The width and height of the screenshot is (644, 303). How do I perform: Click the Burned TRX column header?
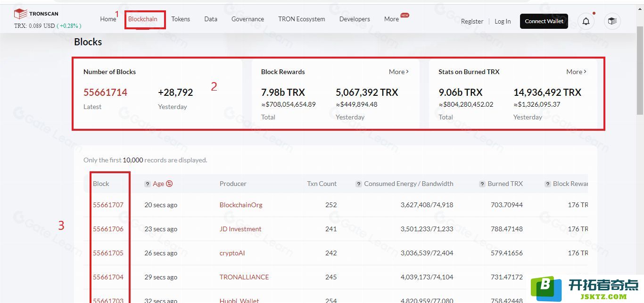[x=505, y=184]
